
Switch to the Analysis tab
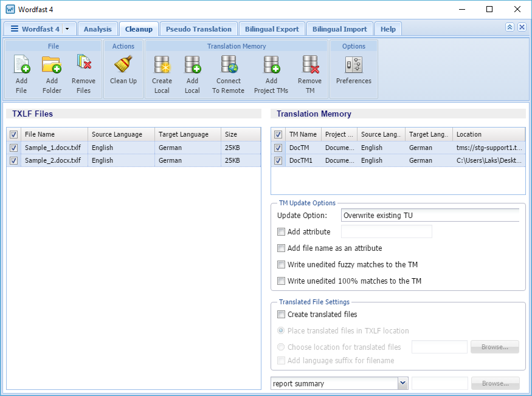(98, 29)
